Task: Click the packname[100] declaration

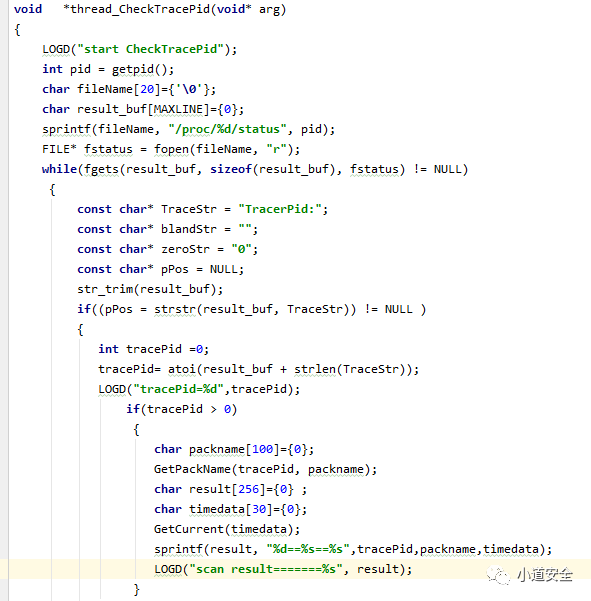Action: (234, 449)
